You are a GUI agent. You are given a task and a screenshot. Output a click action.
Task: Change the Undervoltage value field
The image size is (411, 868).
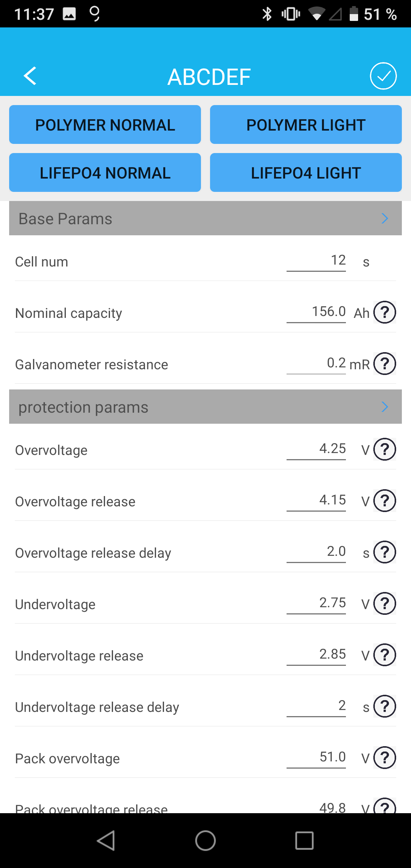pyautogui.click(x=316, y=603)
